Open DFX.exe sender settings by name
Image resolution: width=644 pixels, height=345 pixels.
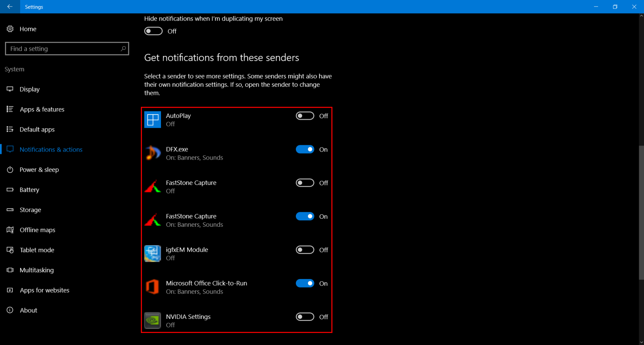177,149
